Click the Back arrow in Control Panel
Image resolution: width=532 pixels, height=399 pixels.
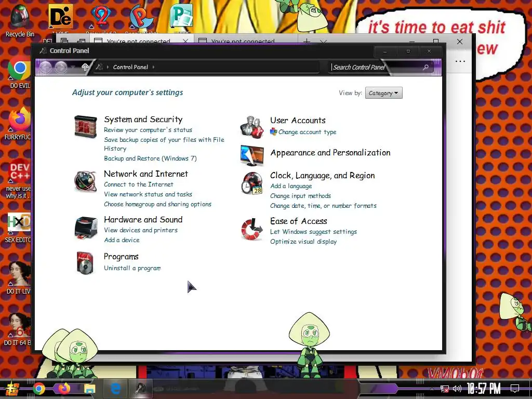pos(46,67)
